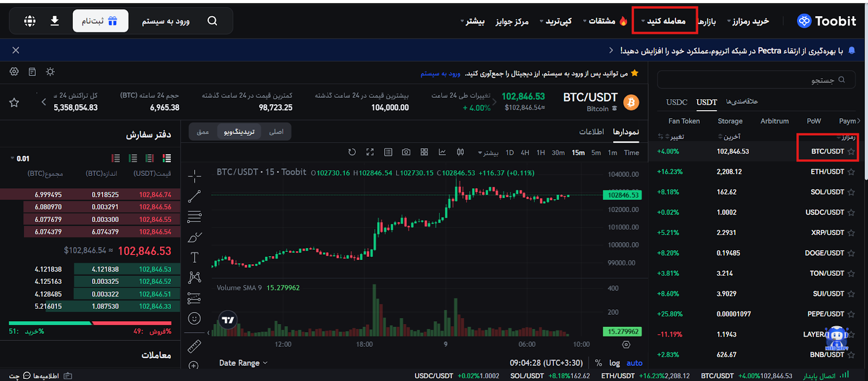Image resolution: width=868 pixels, height=381 pixels.
Task: Show combined buy and sell order book
Action: coord(167,158)
